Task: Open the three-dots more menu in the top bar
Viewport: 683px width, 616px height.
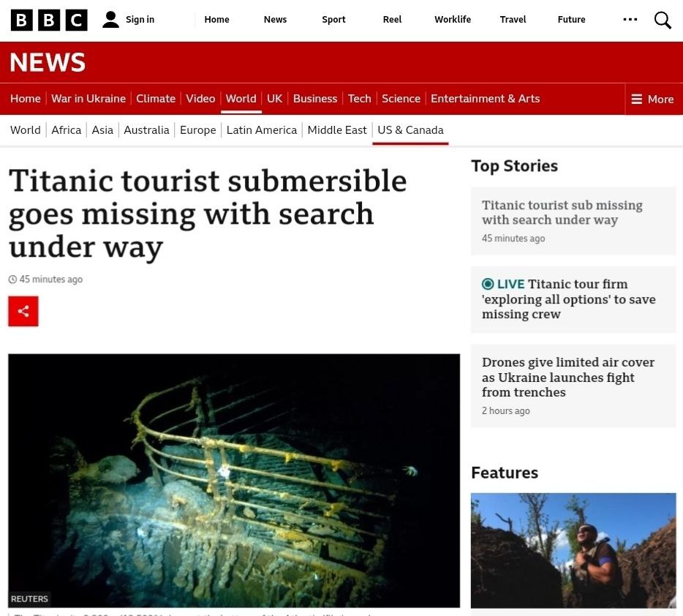Action: (x=630, y=19)
